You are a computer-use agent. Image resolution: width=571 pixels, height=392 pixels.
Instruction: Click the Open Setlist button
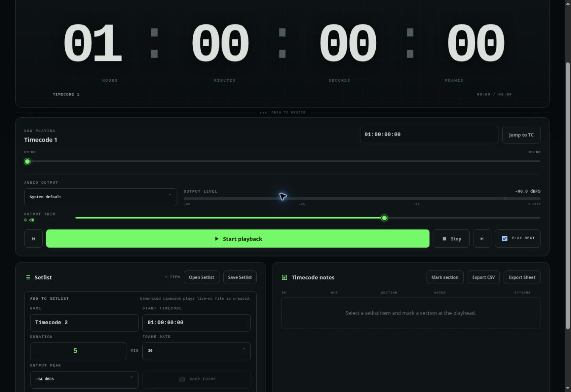click(x=202, y=277)
